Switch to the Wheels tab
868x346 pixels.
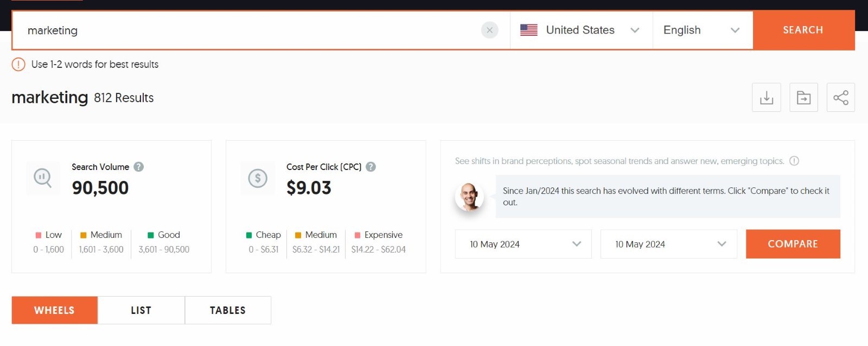[54, 310]
